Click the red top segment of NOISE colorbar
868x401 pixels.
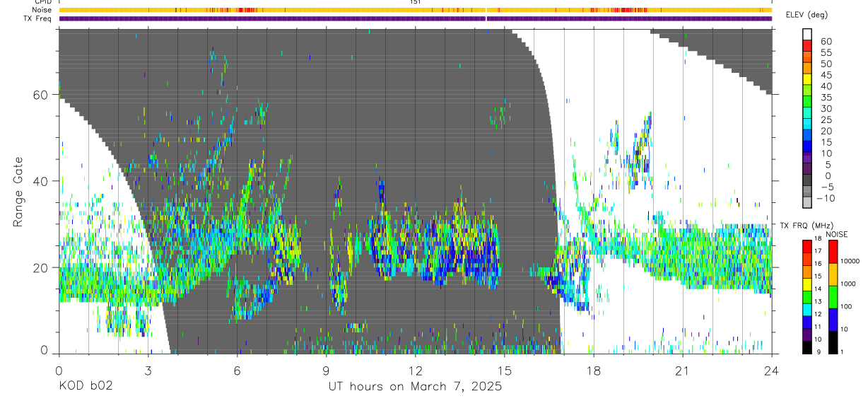[833, 252]
